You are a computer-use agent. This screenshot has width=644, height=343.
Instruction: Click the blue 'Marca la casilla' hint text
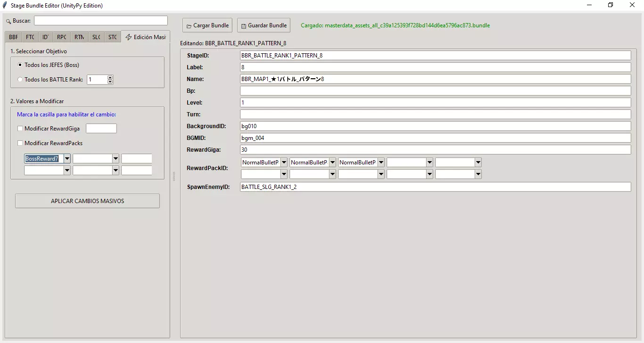point(66,114)
